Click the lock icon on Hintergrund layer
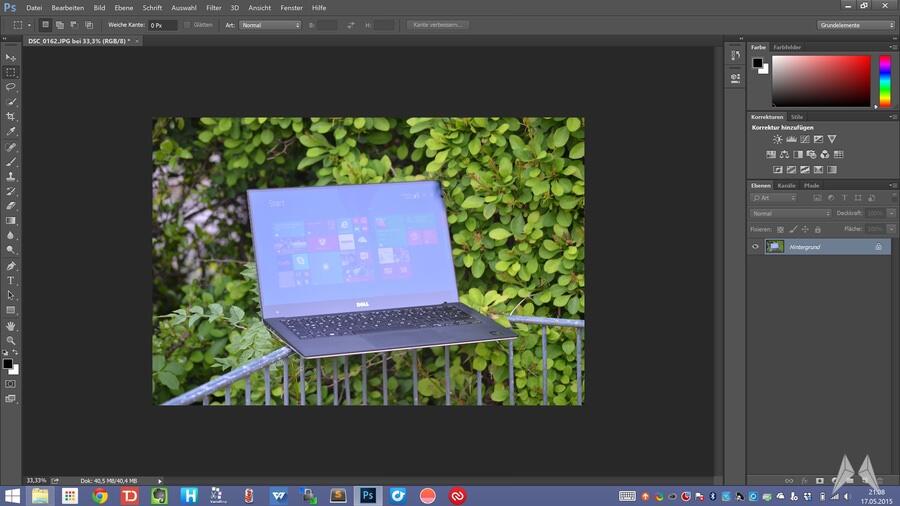This screenshot has height=506, width=900. (x=878, y=246)
